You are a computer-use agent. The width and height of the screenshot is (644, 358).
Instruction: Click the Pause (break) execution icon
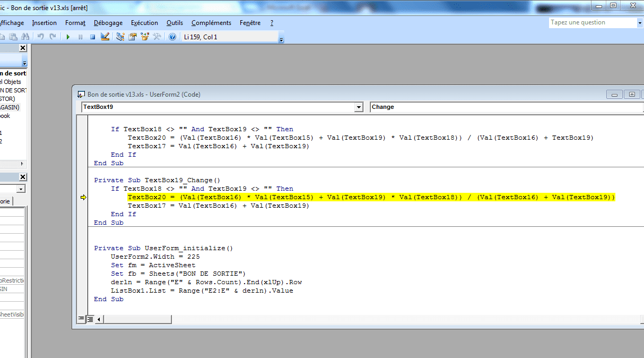click(x=80, y=37)
